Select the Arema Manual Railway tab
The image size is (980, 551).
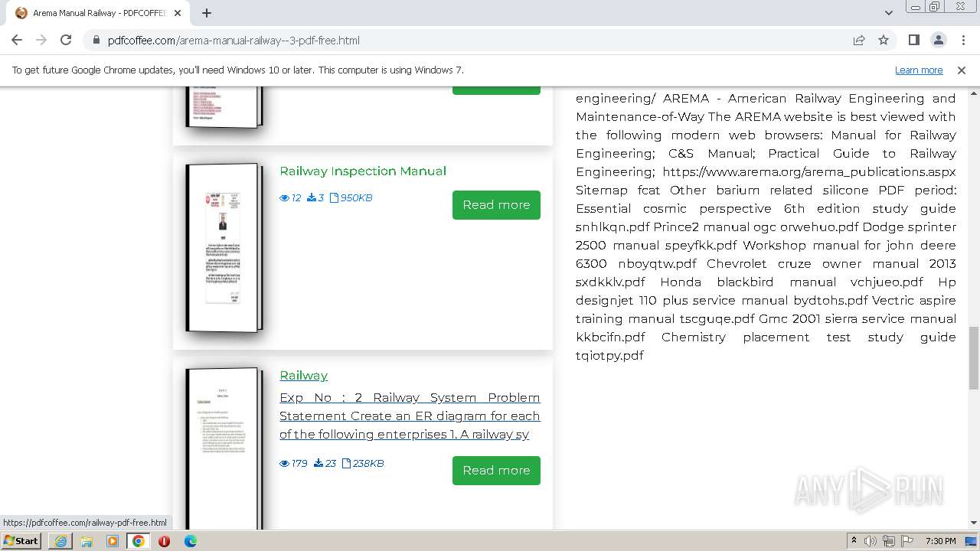[99, 13]
